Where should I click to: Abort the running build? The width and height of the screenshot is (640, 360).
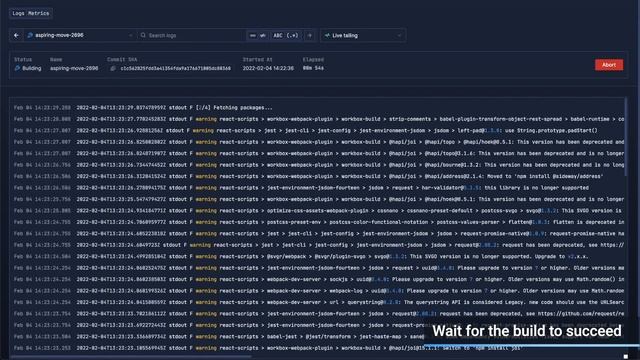609,65
